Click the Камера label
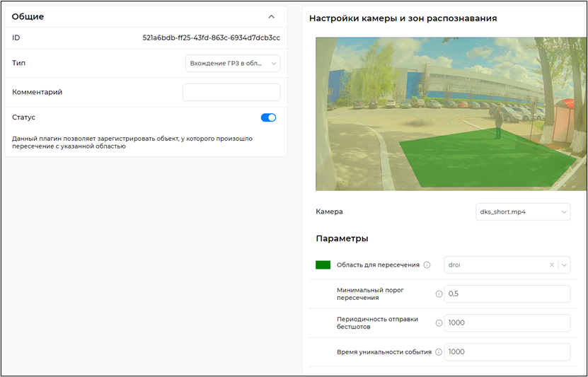Screen dimensions: 588x377 pyautogui.click(x=329, y=211)
